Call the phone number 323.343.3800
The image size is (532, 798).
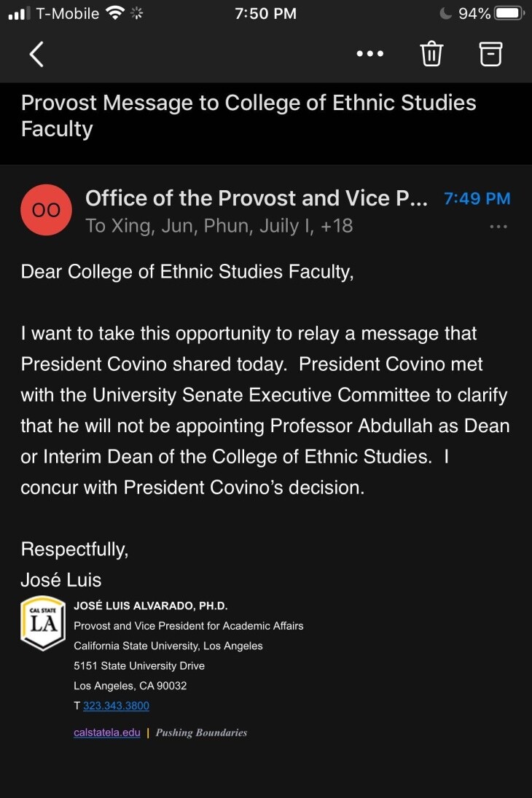(x=116, y=705)
